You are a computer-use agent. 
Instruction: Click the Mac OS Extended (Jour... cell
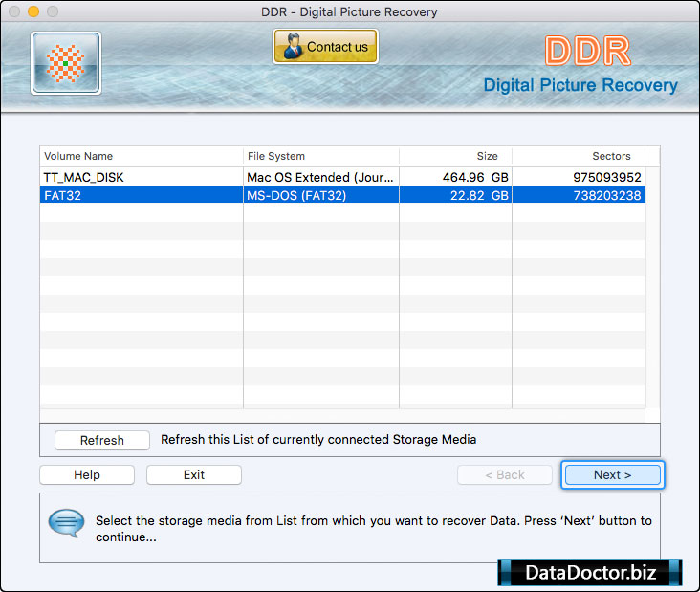pyautogui.click(x=321, y=177)
